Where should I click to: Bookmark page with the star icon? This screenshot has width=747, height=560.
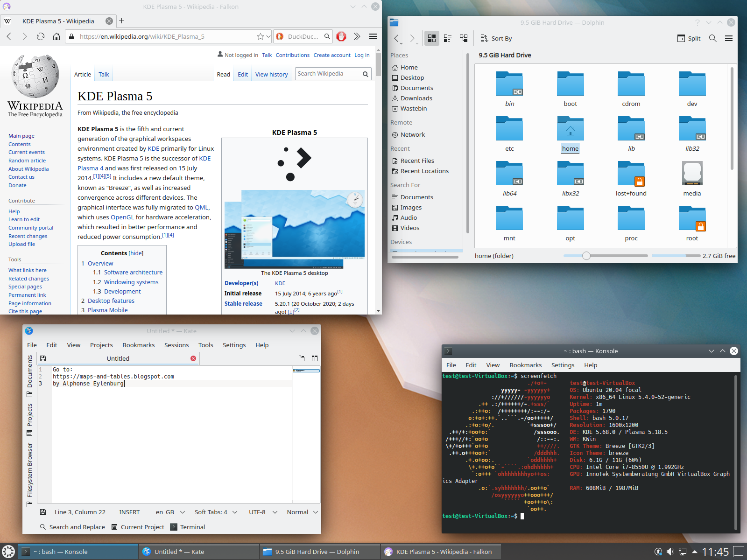point(261,36)
